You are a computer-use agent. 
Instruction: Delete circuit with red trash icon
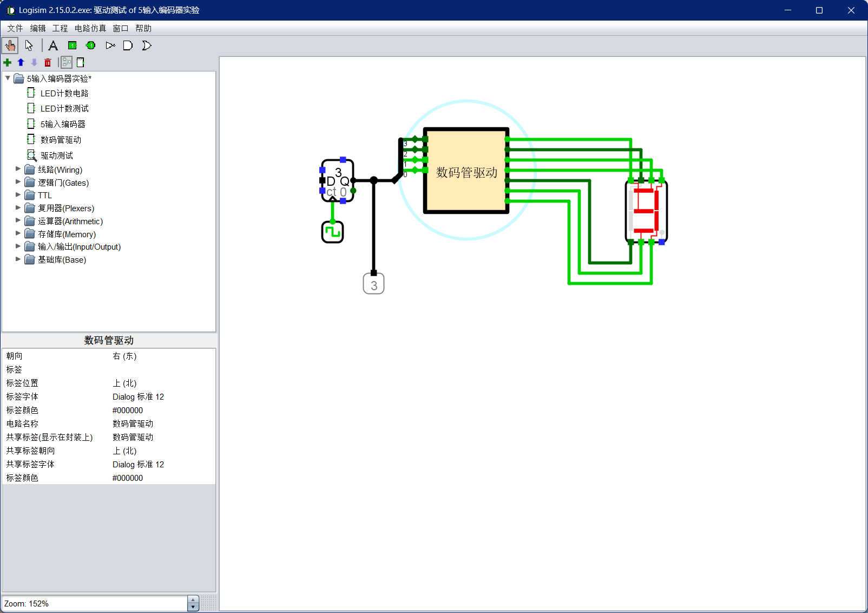(48, 62)
